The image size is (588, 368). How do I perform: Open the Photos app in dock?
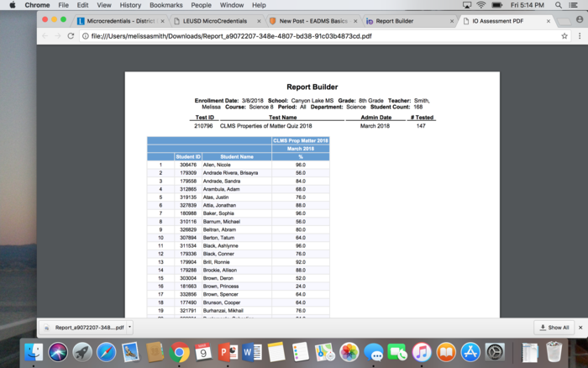[x=349, y=352]
